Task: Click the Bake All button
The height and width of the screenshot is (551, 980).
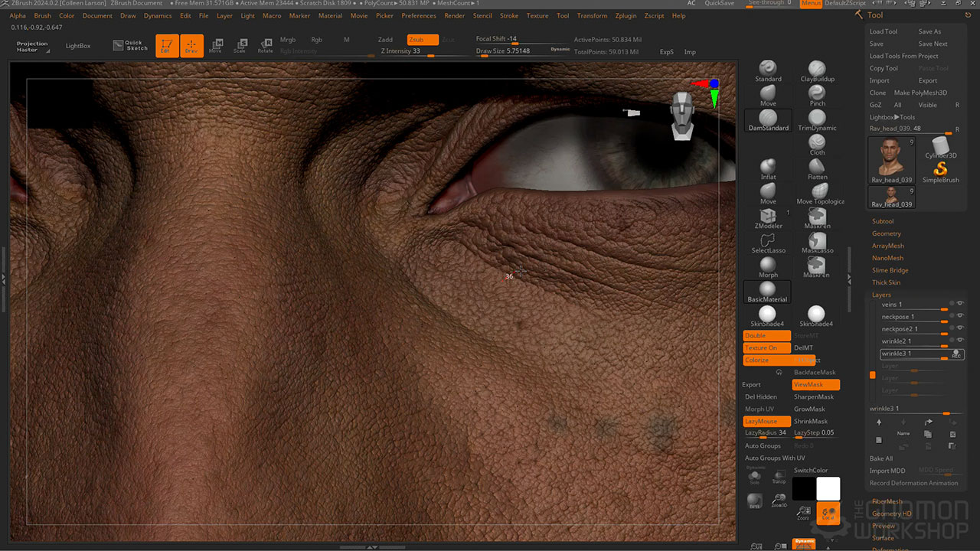Action: click(x=881, y=458)
